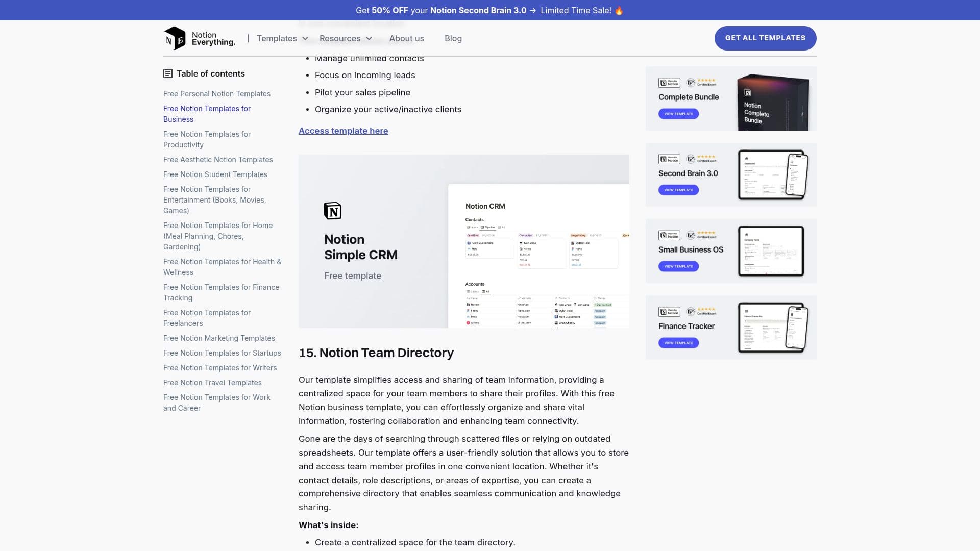This screenshot has width=980, height=551.
Task: Click GET ALL TEMPLATES button
Action: coord(765,38)
